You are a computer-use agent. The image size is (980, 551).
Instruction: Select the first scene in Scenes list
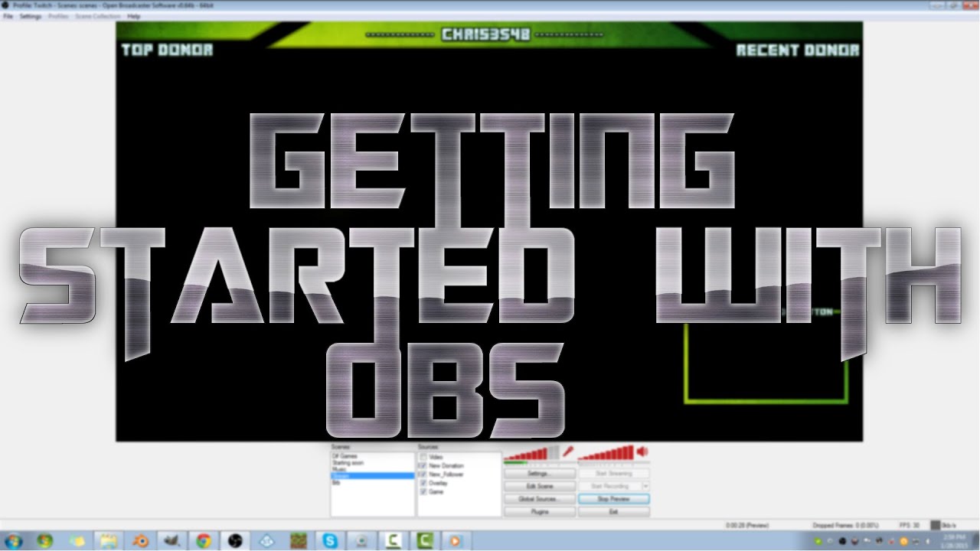coord(345,456)
